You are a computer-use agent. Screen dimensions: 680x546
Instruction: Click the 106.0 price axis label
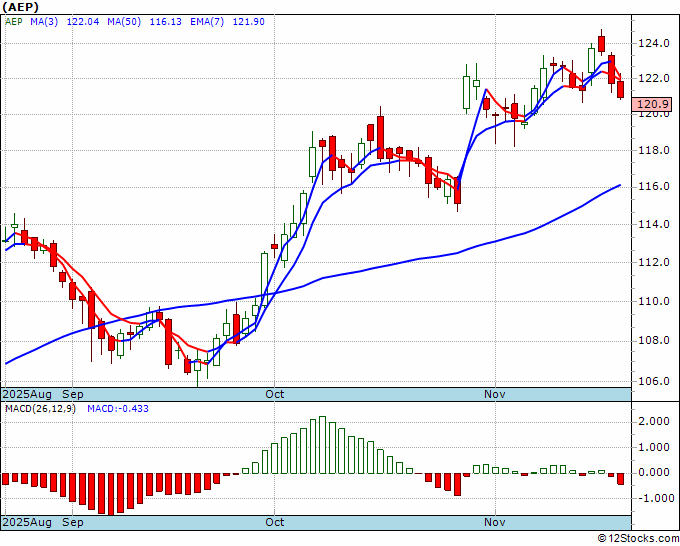point(654,381)
